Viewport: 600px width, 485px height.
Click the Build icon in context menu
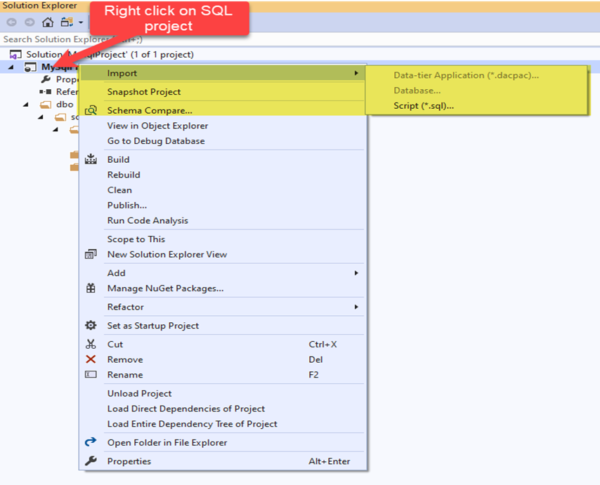coord(91,159)
